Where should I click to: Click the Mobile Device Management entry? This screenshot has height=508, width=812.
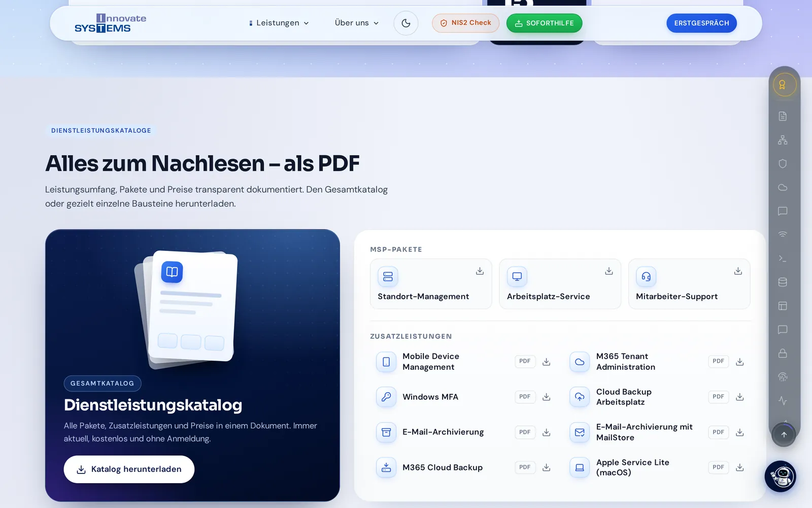click(463, 362)
